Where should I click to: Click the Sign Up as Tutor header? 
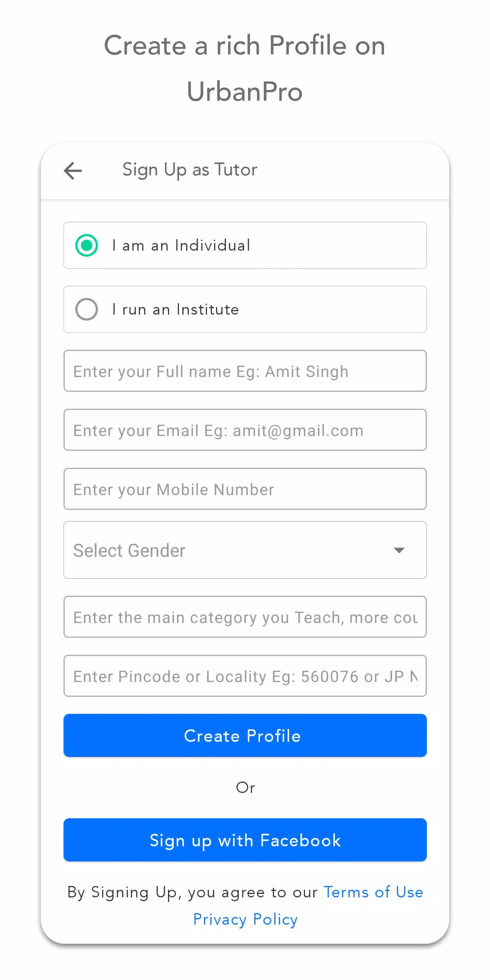[189, 170]
